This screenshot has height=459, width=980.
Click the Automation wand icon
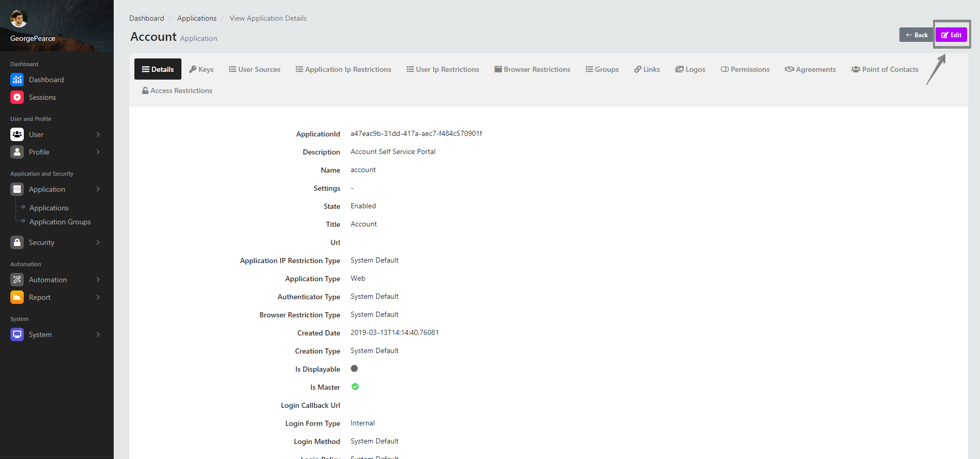tap(17, 280)
